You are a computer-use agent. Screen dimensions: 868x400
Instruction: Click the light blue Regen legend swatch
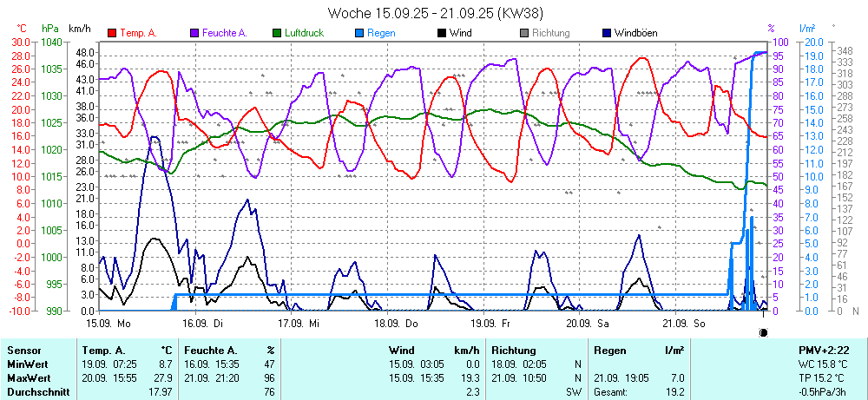click(360, 33)
